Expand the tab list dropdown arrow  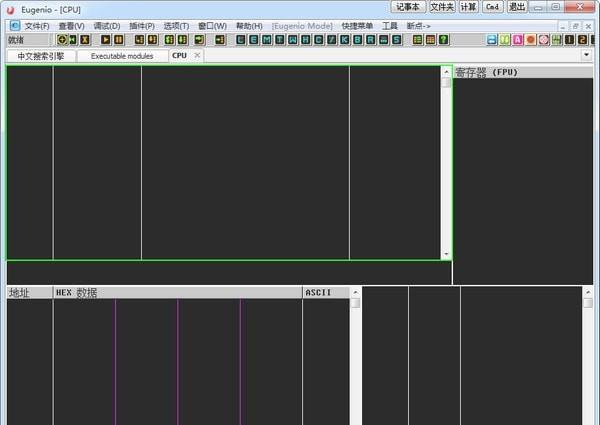tap(586, 55)
